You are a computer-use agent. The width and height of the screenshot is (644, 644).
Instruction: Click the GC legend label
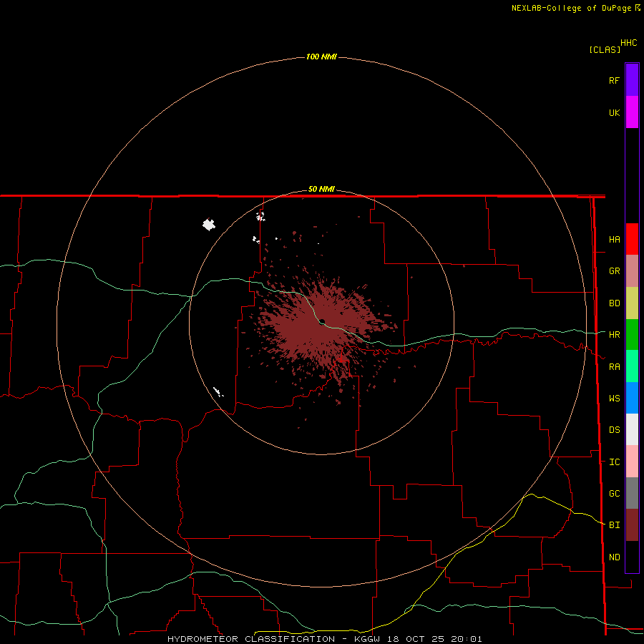(614, 494)
